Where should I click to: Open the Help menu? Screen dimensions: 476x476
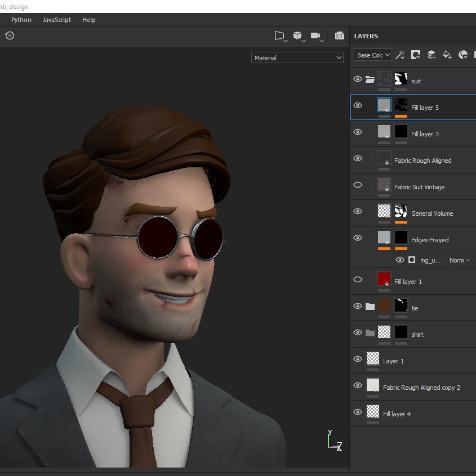click(x=89, y=20)
